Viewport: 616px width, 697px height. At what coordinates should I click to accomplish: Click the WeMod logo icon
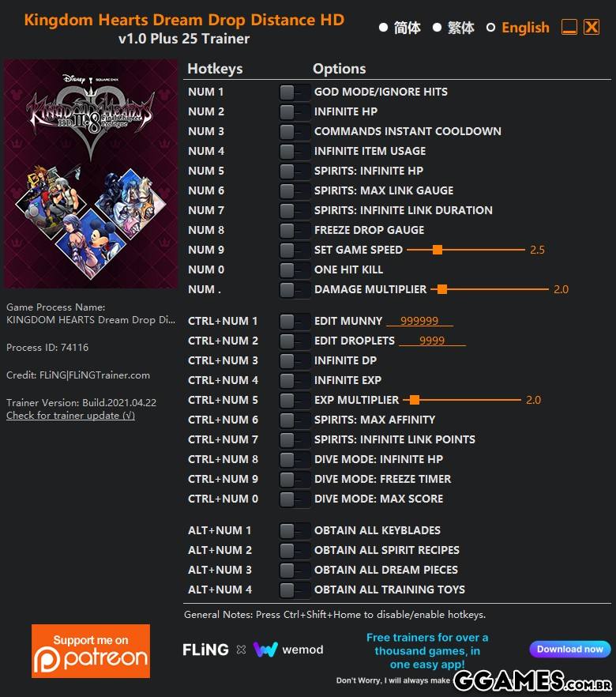266,650
